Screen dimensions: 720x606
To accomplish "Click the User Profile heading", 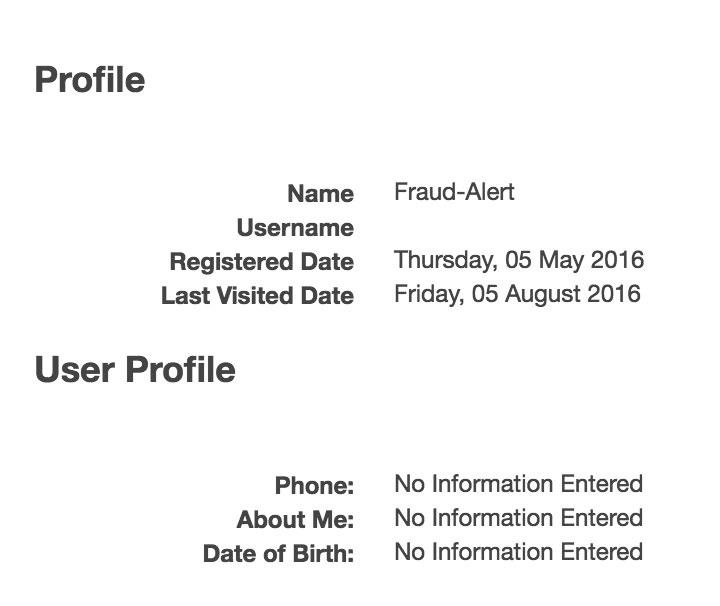I will tap(135, 371).
